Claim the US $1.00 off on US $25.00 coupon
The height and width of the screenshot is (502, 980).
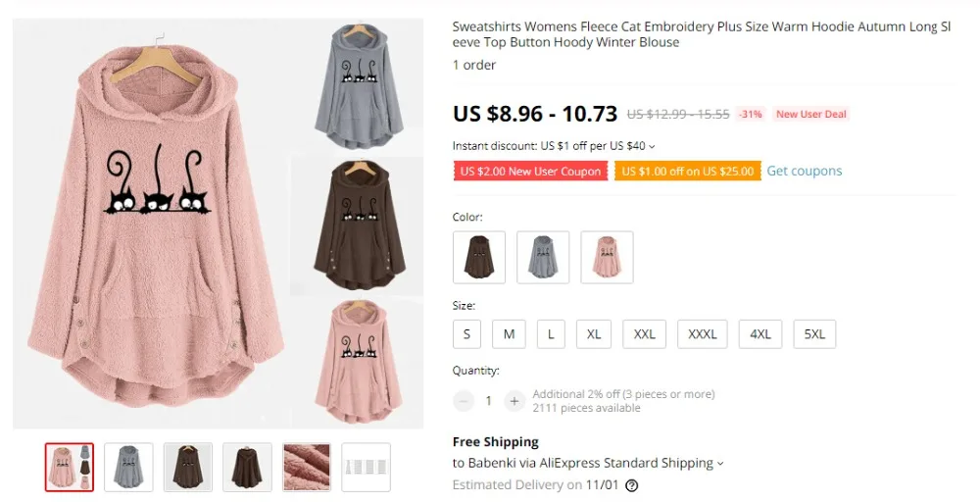(x=688, y=172)
